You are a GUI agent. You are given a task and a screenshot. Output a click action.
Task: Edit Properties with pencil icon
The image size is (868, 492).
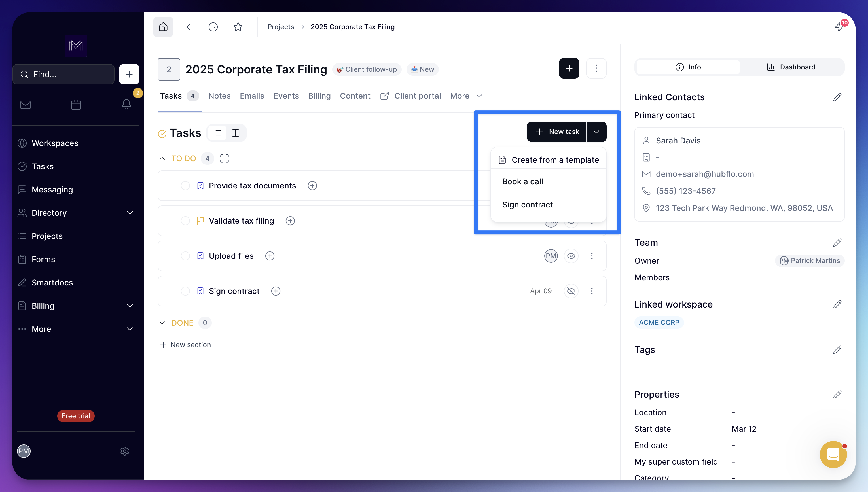click(837, 395)
